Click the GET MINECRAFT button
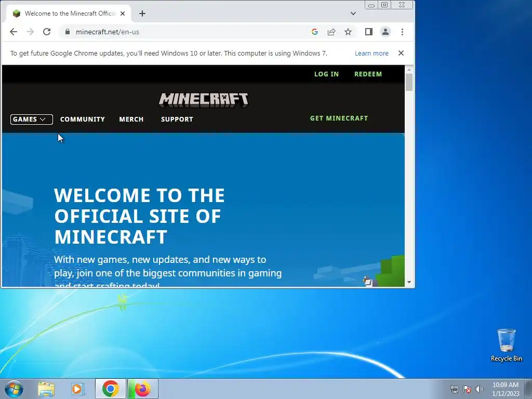Viewport: 532px width, 399px height. click(339, 118)
